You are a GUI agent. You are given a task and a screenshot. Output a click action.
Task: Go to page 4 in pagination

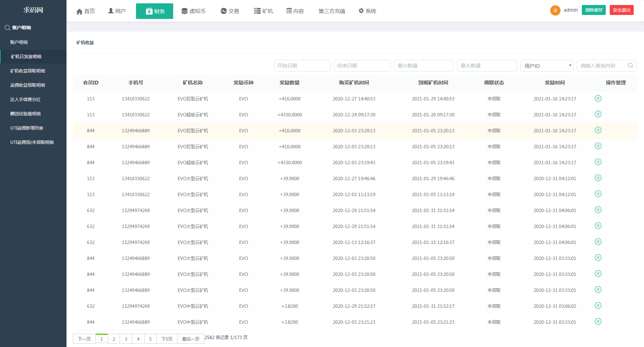pyautogui.click(x=138, y=339)
